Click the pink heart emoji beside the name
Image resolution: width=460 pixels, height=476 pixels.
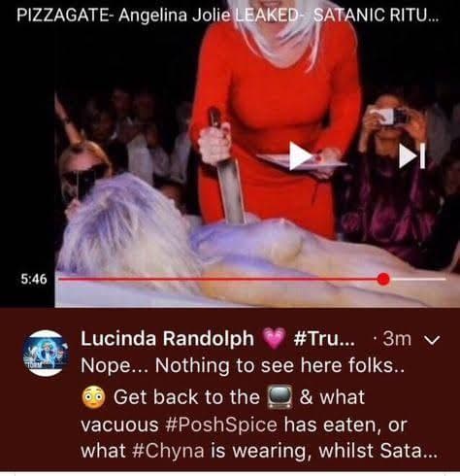coord(274,339)
